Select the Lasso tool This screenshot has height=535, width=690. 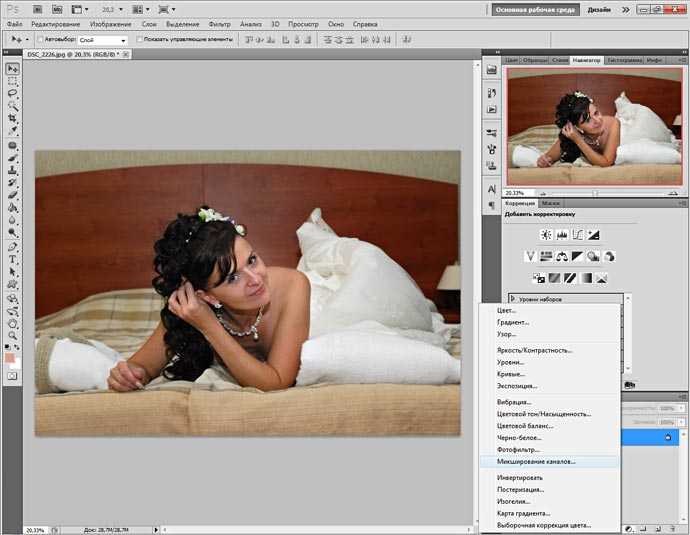[x=12, y=93]
